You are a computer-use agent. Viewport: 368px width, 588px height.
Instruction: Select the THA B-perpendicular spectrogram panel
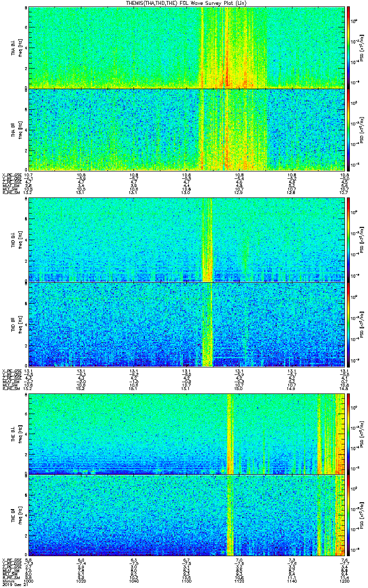(x=186, y=47)
